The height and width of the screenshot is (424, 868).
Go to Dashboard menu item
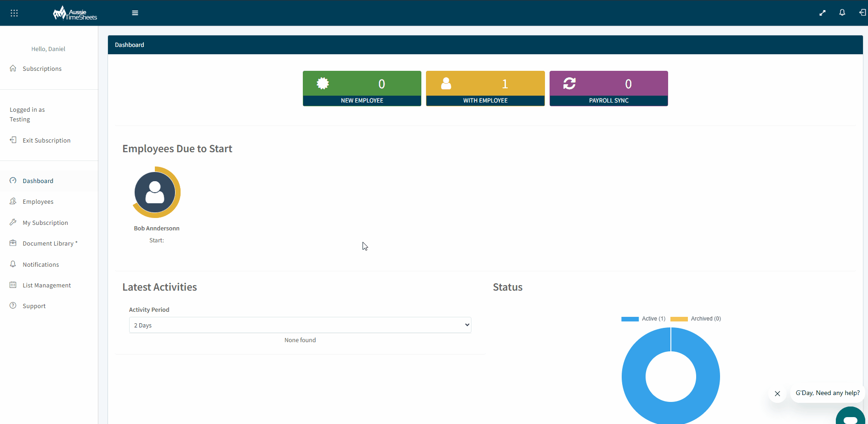tap(38, 181)
